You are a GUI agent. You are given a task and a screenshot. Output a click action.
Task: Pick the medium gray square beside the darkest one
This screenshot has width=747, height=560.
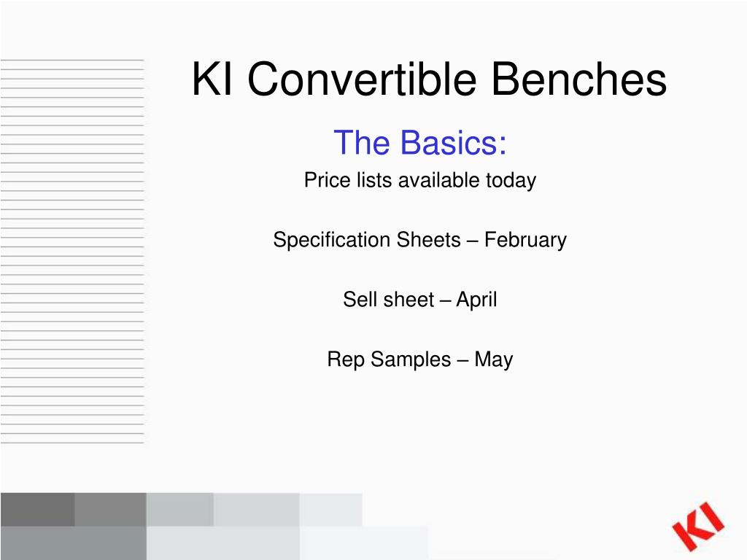coord(111,510)
